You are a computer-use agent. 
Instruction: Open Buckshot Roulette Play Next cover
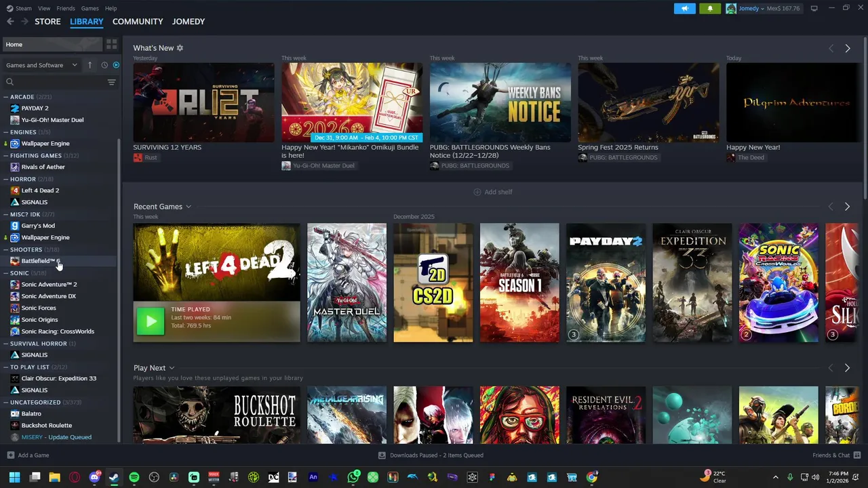[216, 415]
